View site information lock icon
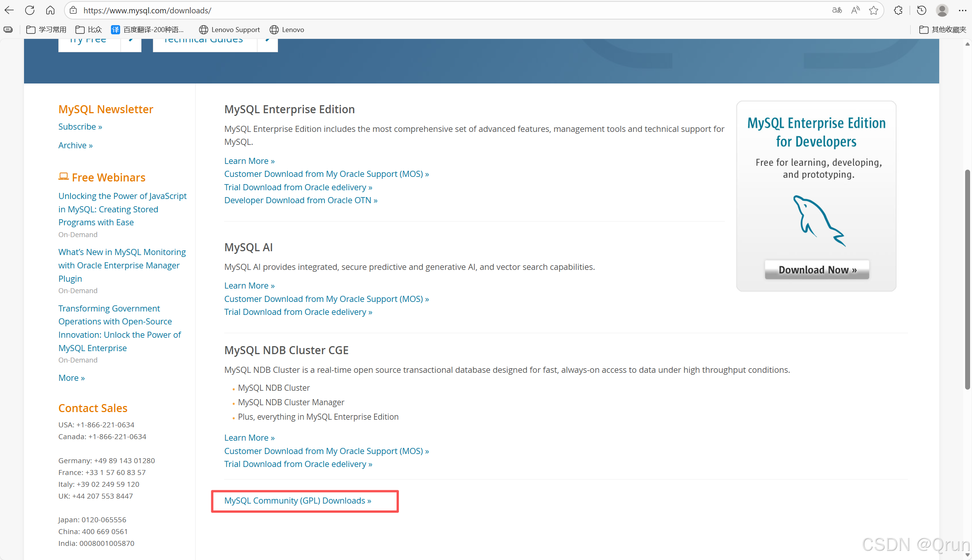 click(73, 10)
